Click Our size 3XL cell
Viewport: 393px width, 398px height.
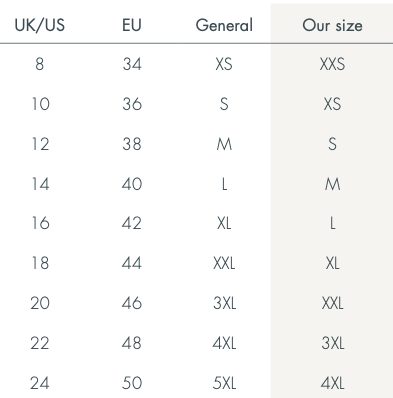tap(333, 343)
